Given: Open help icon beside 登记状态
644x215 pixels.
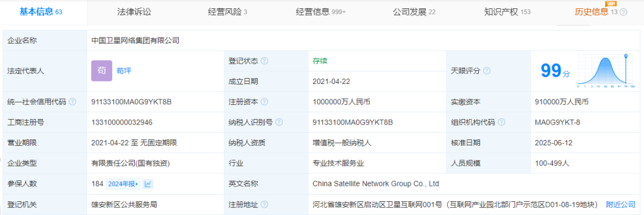Looking at the screenshot, I should click(265, 61).
